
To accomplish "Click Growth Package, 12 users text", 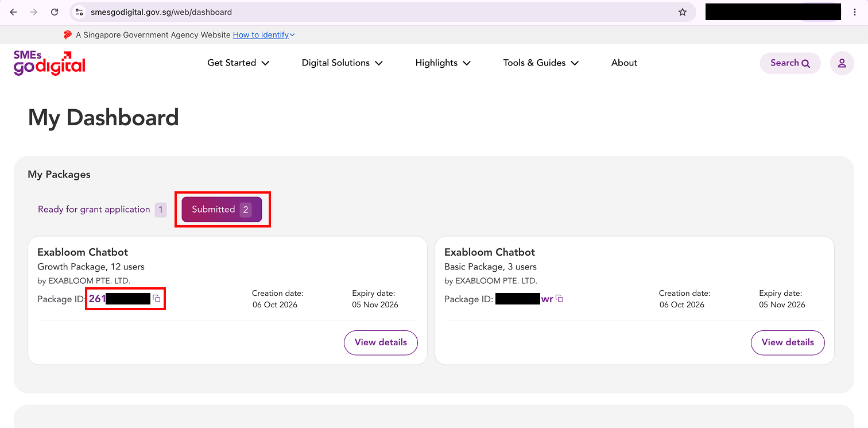I will (x=91, y=267).
